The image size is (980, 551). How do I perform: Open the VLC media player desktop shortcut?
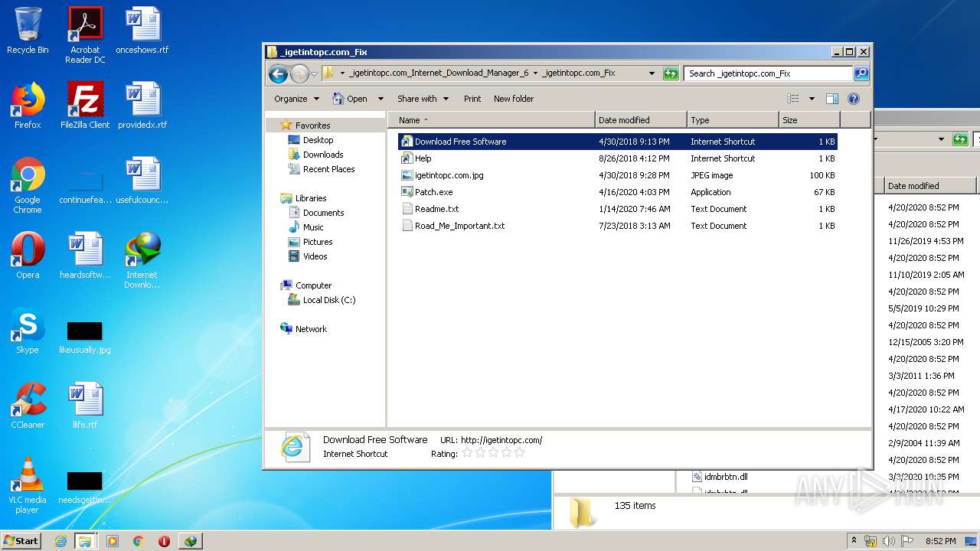point(28,485)
